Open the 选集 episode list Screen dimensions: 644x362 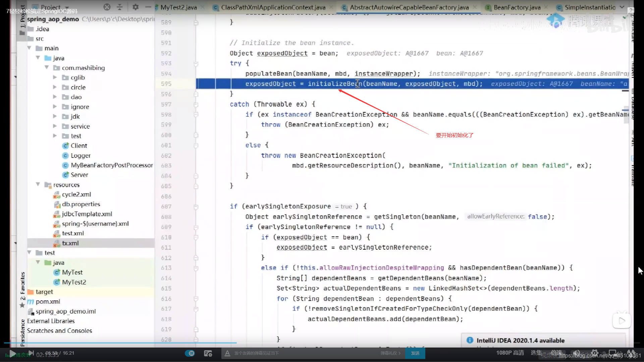[536, 353]
